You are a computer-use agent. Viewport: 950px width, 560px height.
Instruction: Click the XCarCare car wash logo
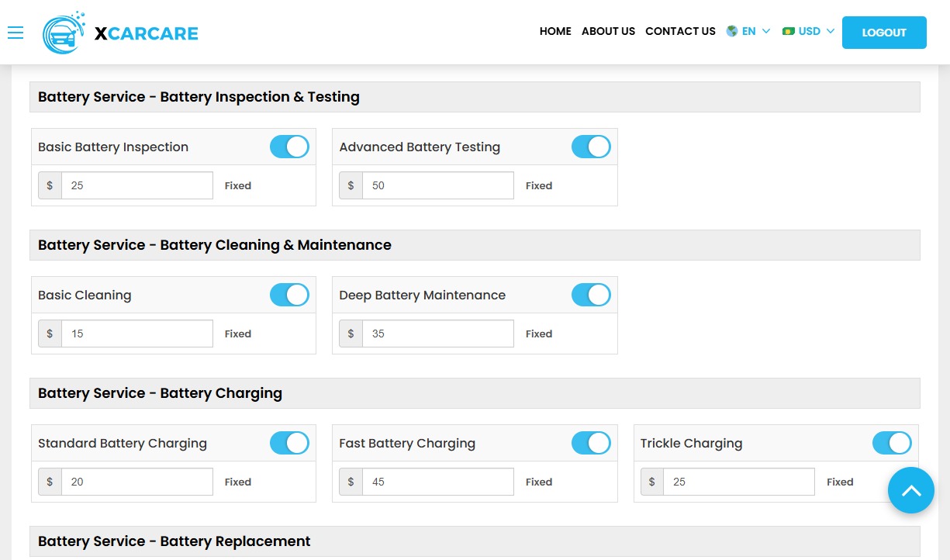click(x=64, y=33)
